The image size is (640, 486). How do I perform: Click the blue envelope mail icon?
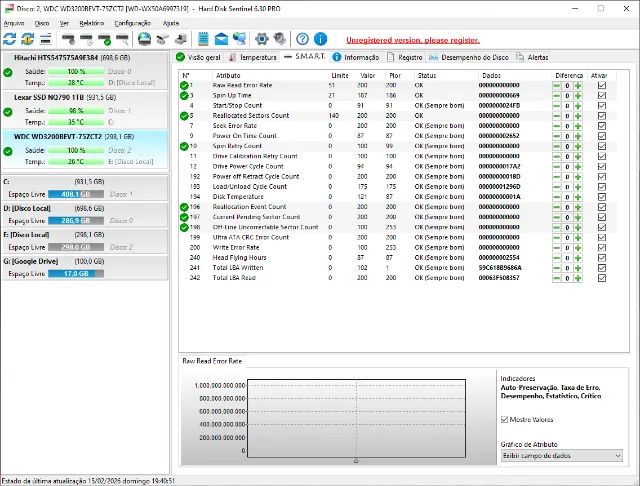coord(221,39)
